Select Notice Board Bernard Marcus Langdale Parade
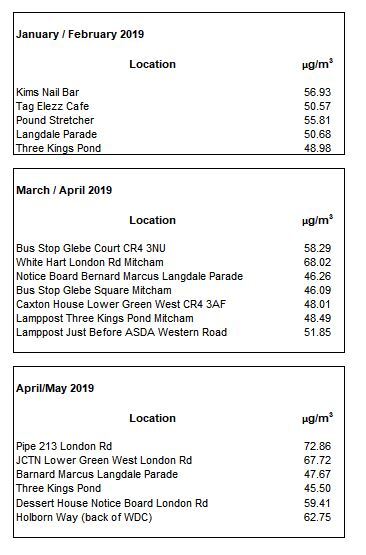 click(130, 276)
